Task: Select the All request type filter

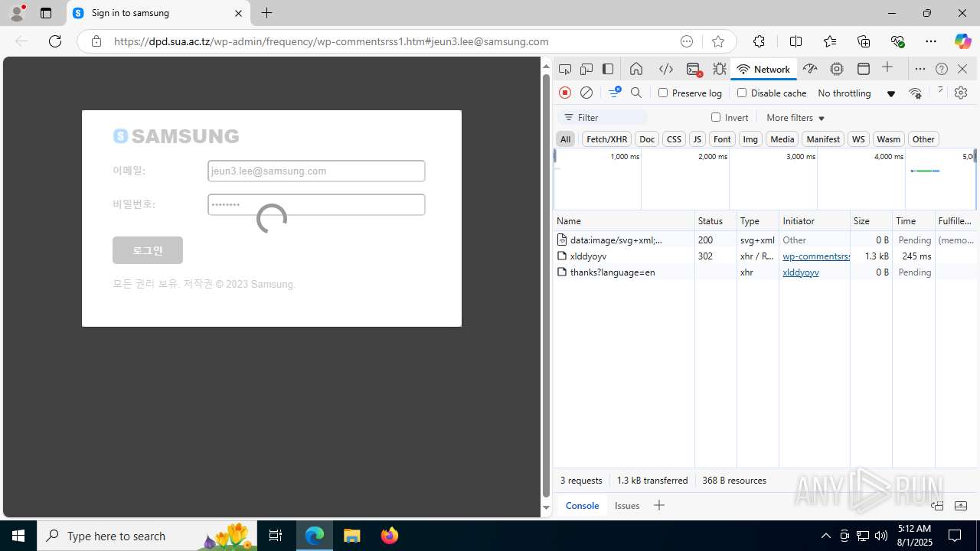Action: [565, 139]
